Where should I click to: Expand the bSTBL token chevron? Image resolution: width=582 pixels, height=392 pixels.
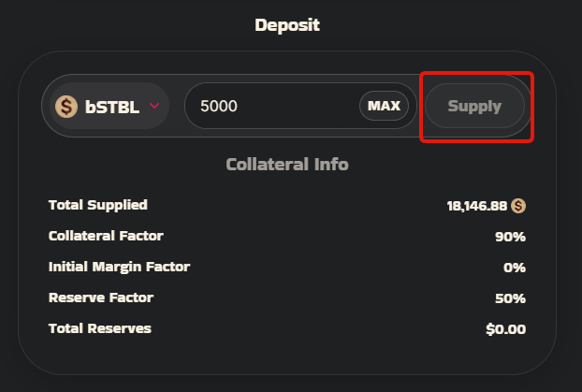point(154,107)
